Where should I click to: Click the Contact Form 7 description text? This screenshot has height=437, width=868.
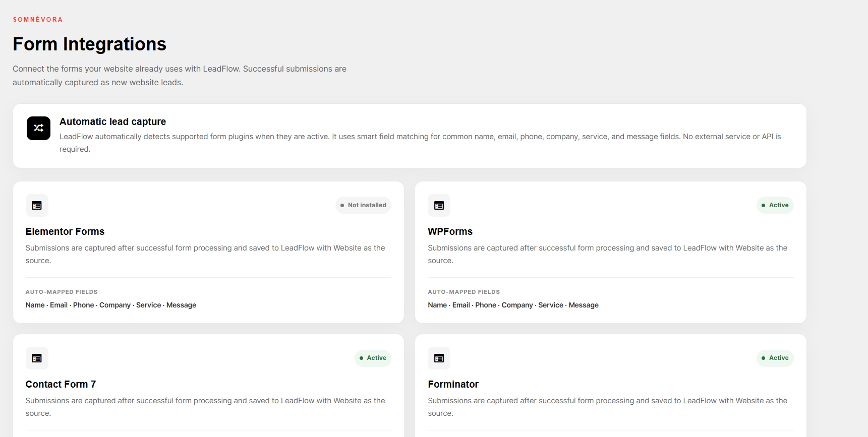(x=205, y=407)
